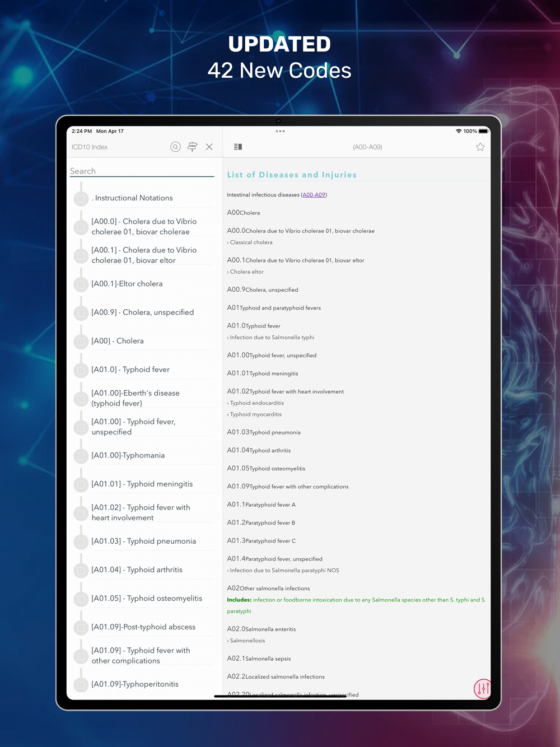Select A00.9 Cholera, unspecified in list
The width and height of the screenshot is (560, 747).
(x=263, y=290)
